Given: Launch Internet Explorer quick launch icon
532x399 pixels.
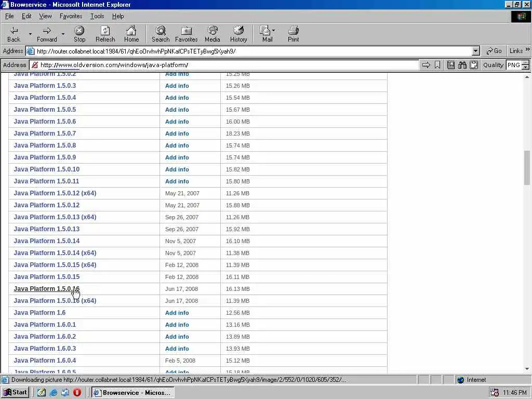Looking at the screenshot, I should (x=54, y=393).
